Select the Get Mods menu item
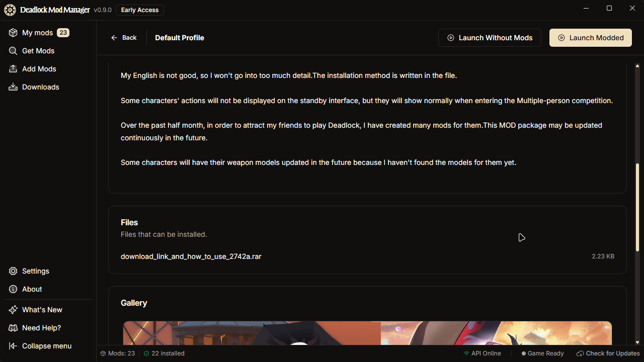Image resolution: width=644 pixels, height=362 pixels. [x=38, y=51]
